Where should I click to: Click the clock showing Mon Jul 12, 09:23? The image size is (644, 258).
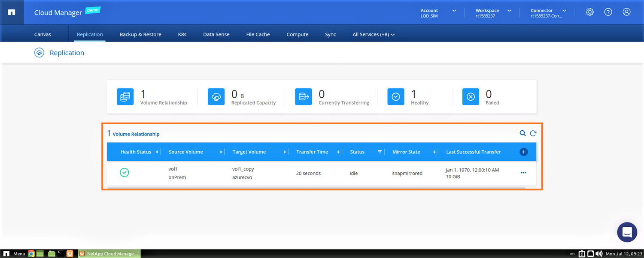click(x=623, y=254)
